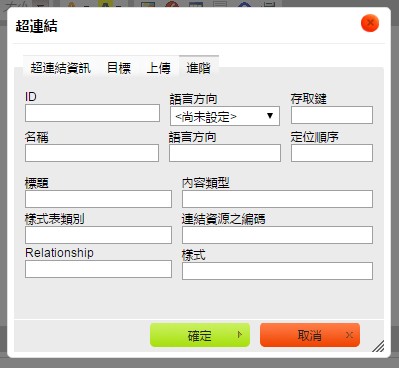Click the 樣式表類別 text field
Viewport: 399px width, 368px height.
pyautogui.click(x=98, y=235)
